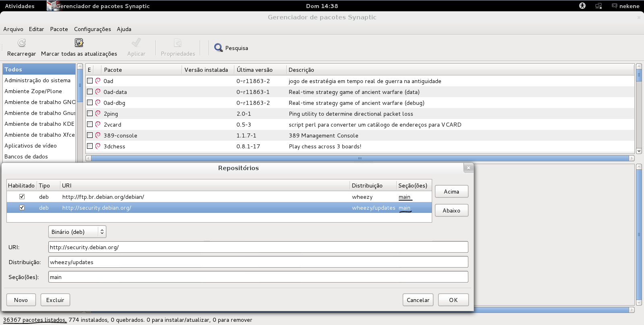Open the Arquivo menu
Screen dimensions: 644x325
point(13,29)
